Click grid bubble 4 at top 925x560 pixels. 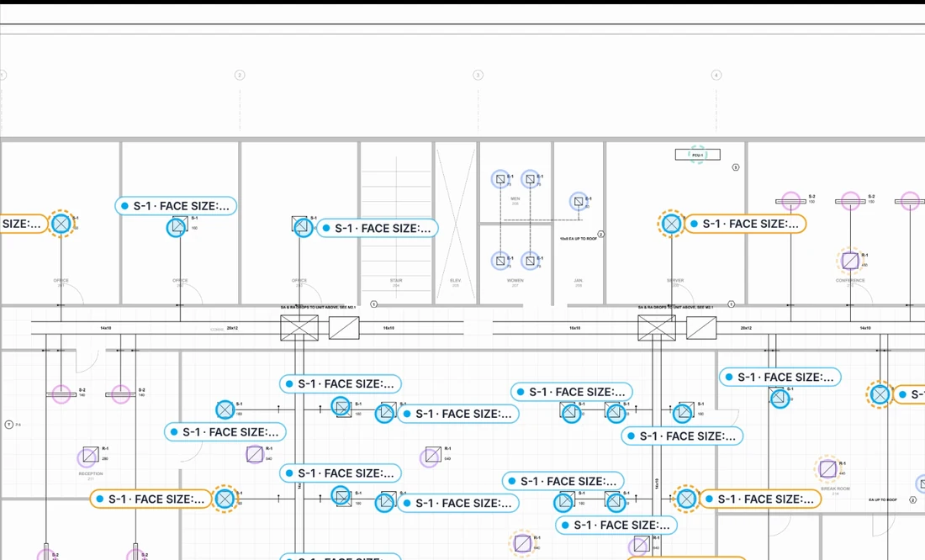[x=716, y=75]
